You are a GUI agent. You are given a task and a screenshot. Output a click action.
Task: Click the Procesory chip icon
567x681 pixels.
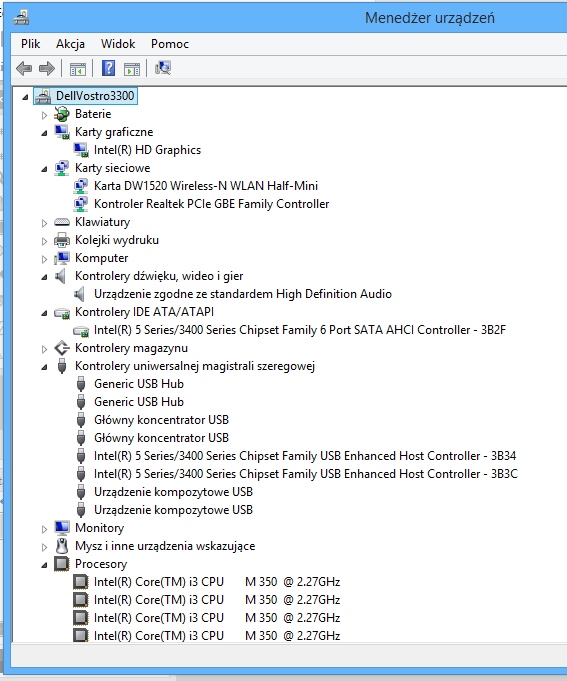click(62, 564)
